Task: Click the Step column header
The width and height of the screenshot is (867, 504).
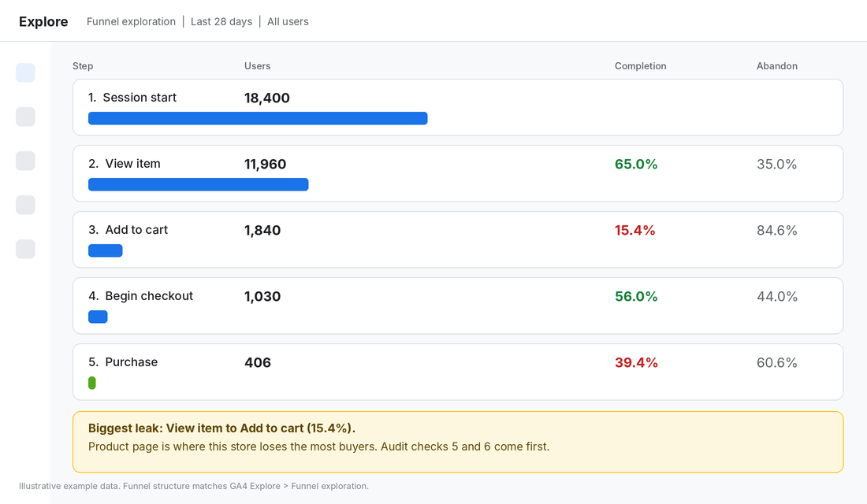Action: tap(83, 66)
